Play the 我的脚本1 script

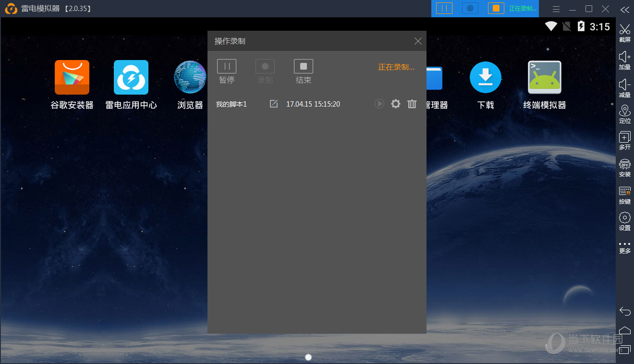pyautogui.click(x=379, y=104)
